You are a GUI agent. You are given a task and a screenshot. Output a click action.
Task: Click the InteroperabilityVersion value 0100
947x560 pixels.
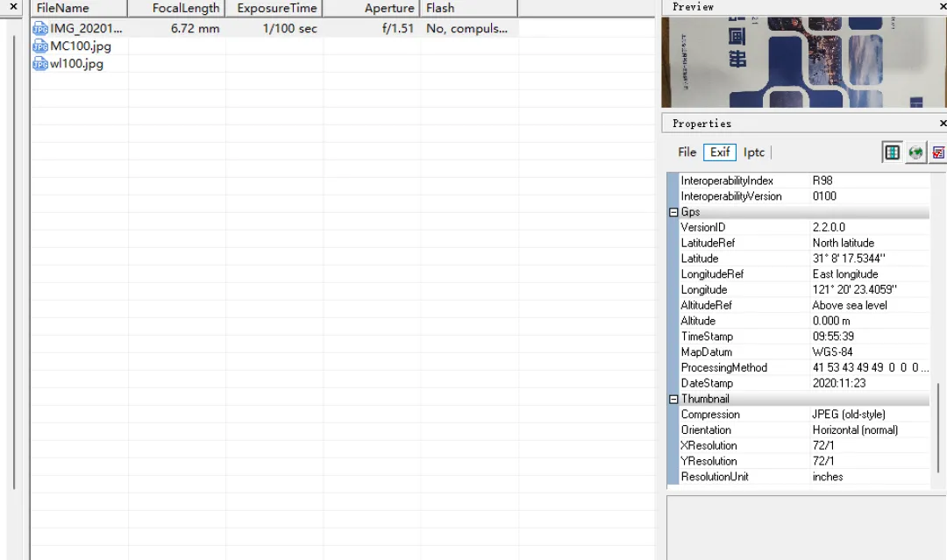[x=824, y=196]
